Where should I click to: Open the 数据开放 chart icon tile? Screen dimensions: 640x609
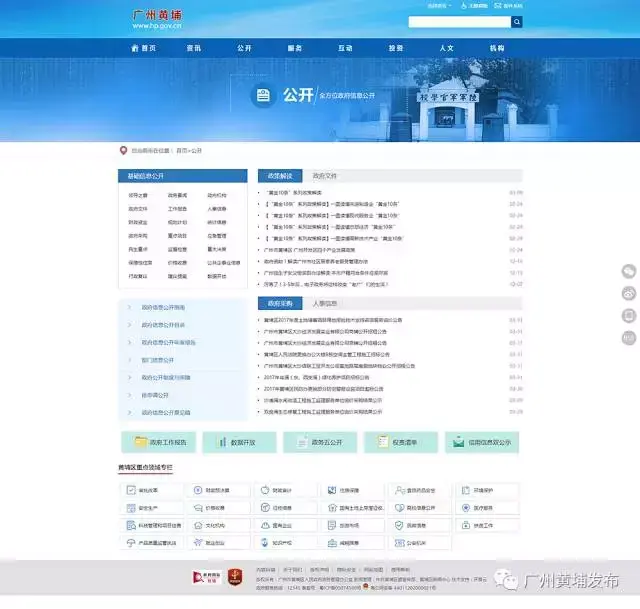239,441
